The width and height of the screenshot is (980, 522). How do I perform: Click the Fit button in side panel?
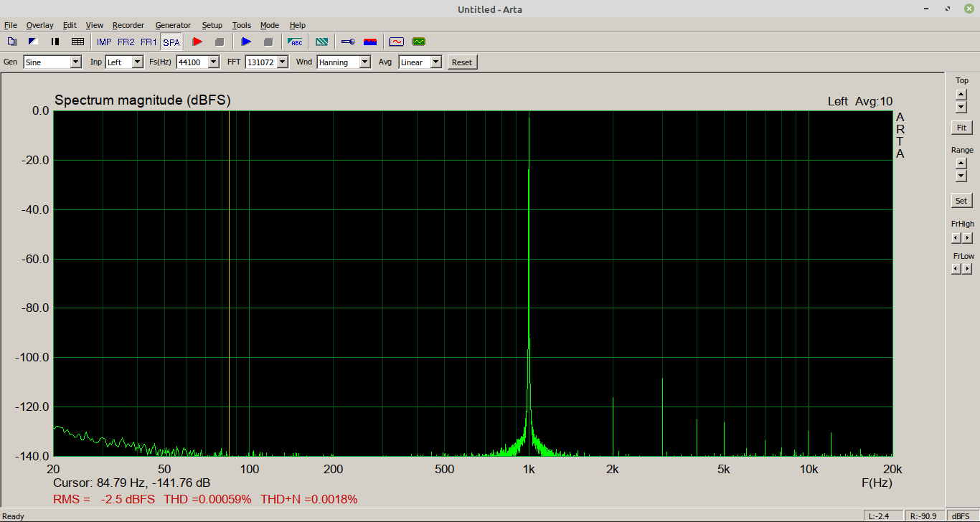pyautogui.click(x=961, y=128)
